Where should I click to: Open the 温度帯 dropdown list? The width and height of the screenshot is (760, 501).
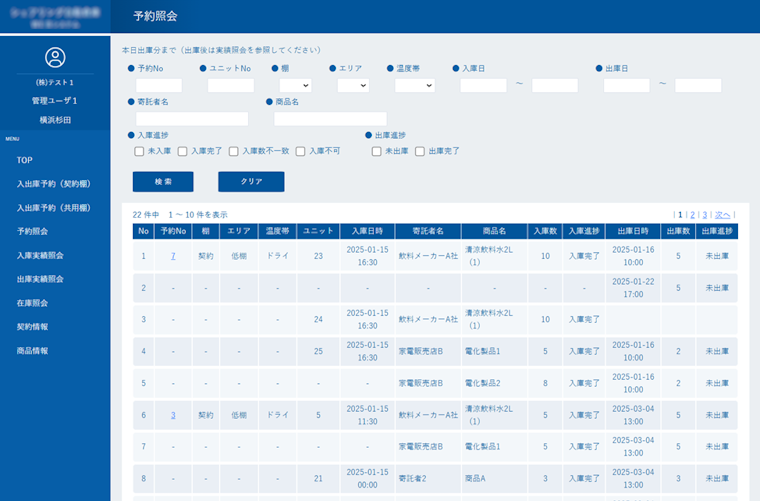pyautogui.click(x=414, y=85)
